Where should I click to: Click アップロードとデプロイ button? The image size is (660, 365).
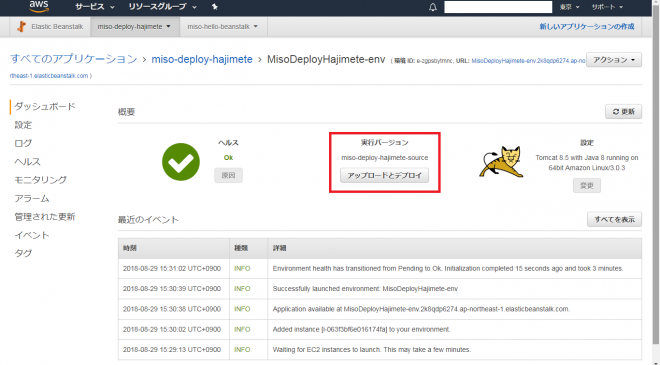click(384, 175)
